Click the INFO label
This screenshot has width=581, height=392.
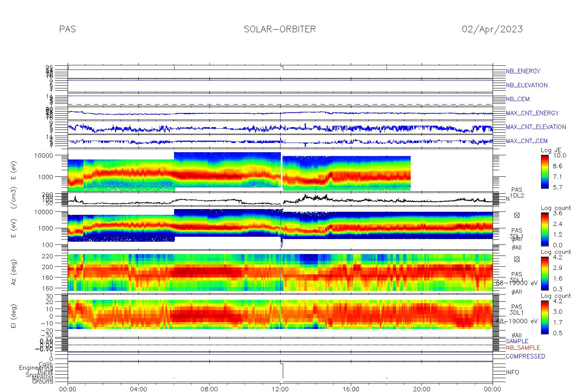512,372
